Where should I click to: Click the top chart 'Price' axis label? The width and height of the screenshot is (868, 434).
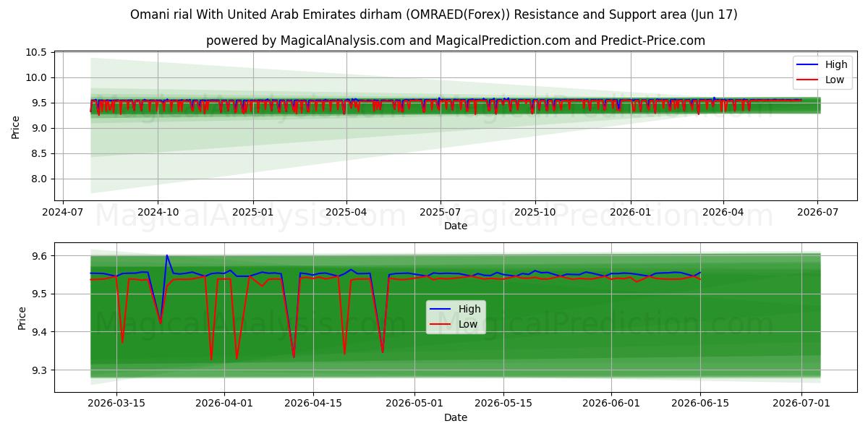point(16,126)
